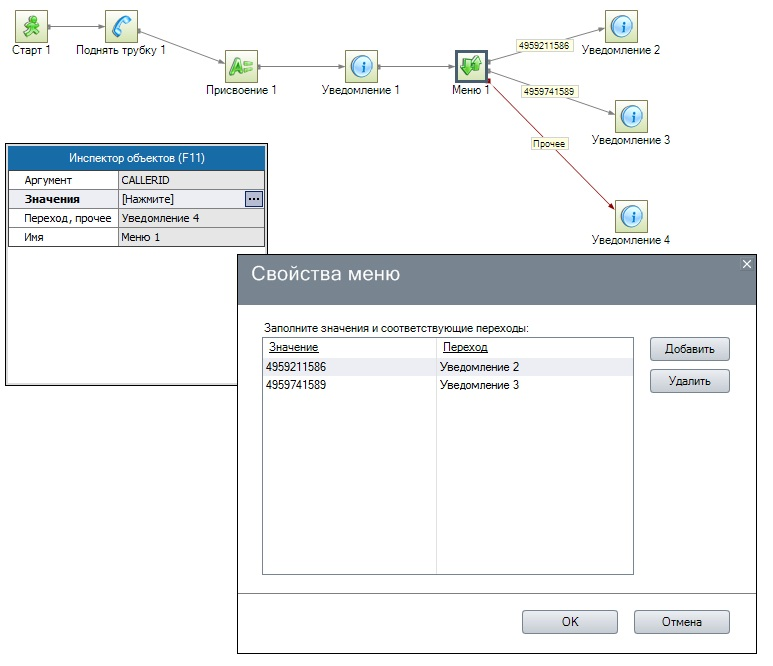Click the Прочее transition label
This screenshot has height=666, width=773.
549,144
